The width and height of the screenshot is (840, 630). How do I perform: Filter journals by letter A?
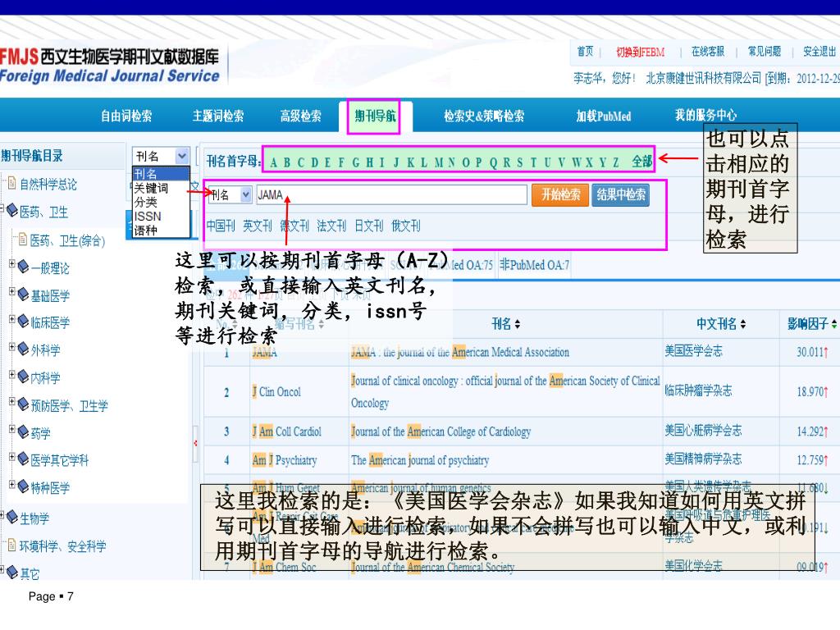(x=273, y=162)
